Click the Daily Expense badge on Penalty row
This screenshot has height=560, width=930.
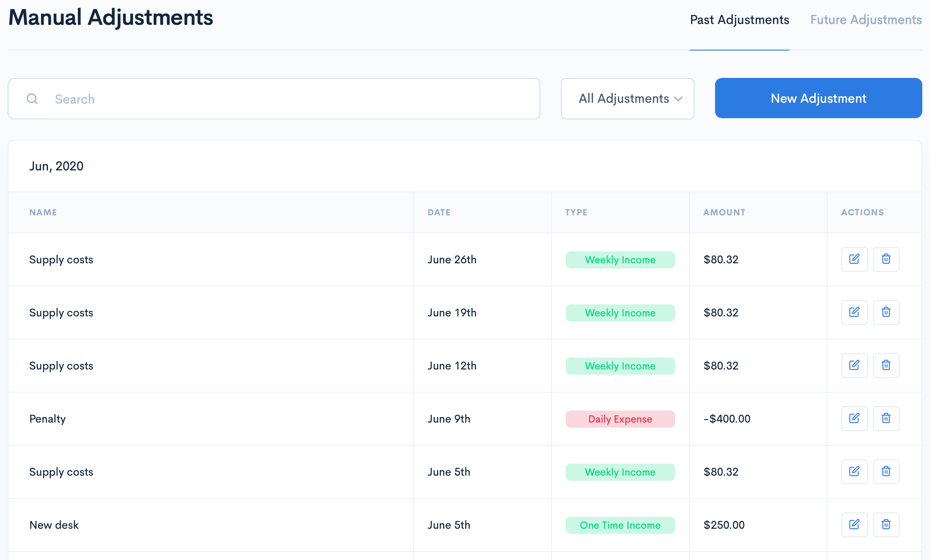coord(620,419)
